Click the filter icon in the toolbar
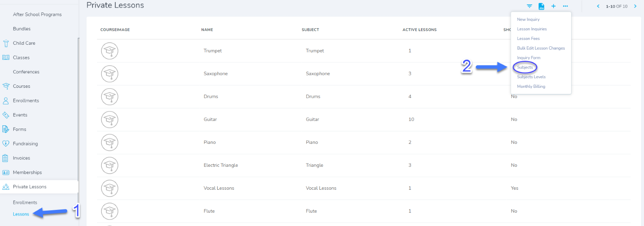The width and height of the screenshot is (644, 226). click(529, 6)
